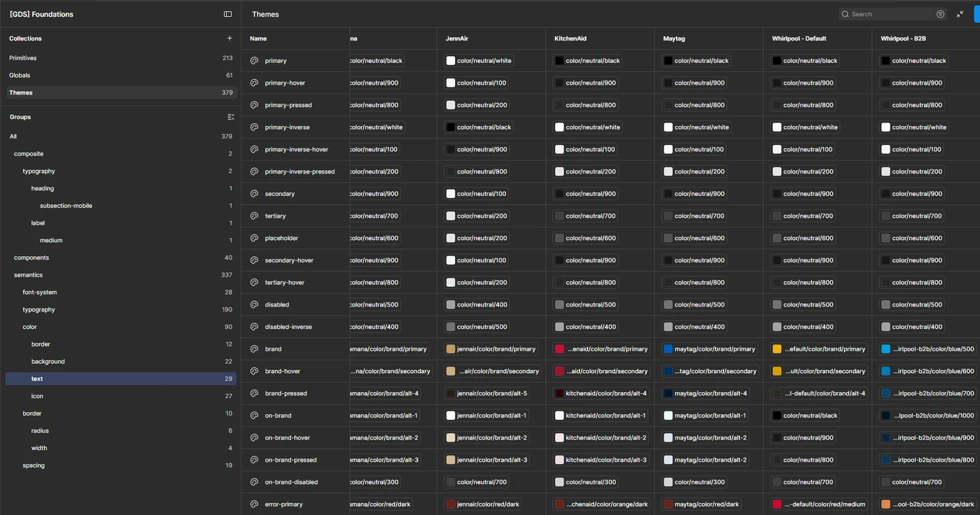Click the color icon for error-primary row
Screen dimensions: 980x515
coord(254,504)
